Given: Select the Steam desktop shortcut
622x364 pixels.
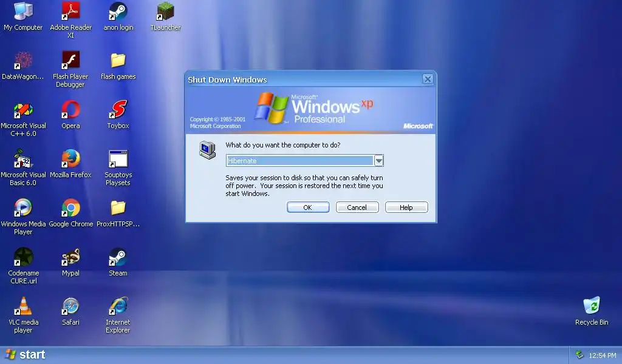Looking at the screenshot, I should click(118, 257).
